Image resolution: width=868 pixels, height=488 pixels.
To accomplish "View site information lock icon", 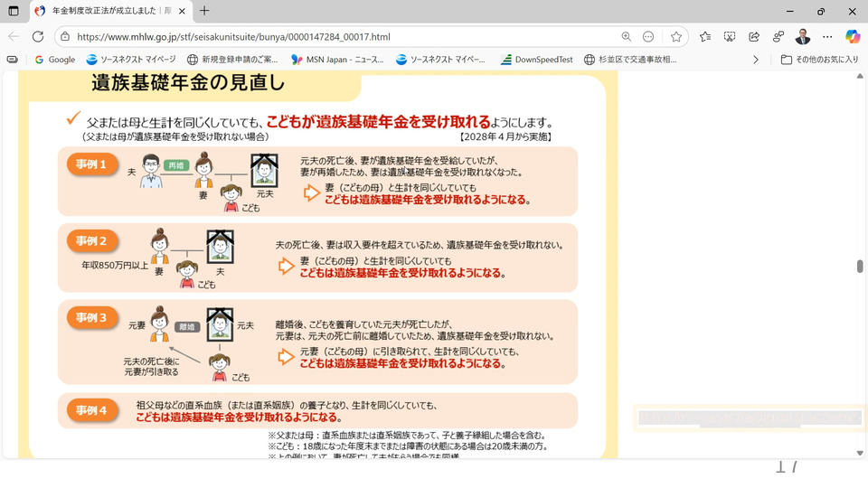I will (x=65, y=36).
